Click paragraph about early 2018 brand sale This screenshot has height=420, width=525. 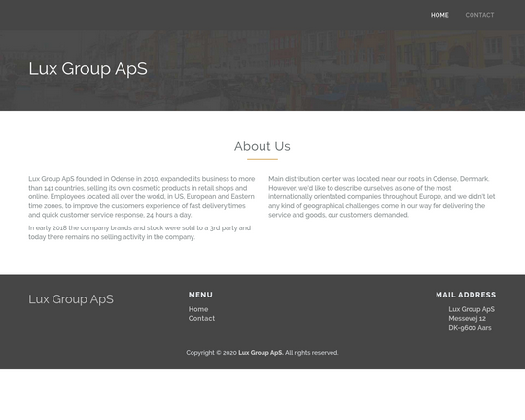(140, 232)
